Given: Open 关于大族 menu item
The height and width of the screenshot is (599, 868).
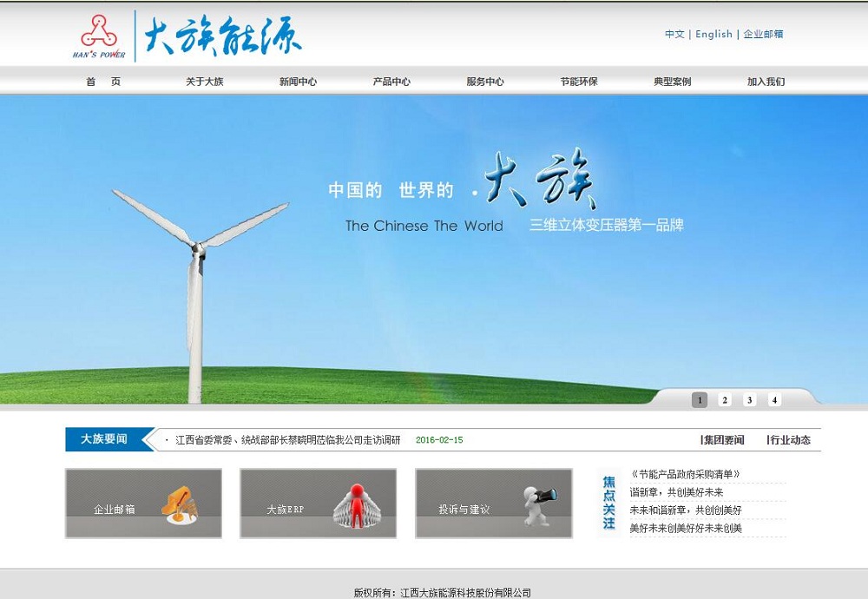Looking at the screenshot, I should 204,82.
